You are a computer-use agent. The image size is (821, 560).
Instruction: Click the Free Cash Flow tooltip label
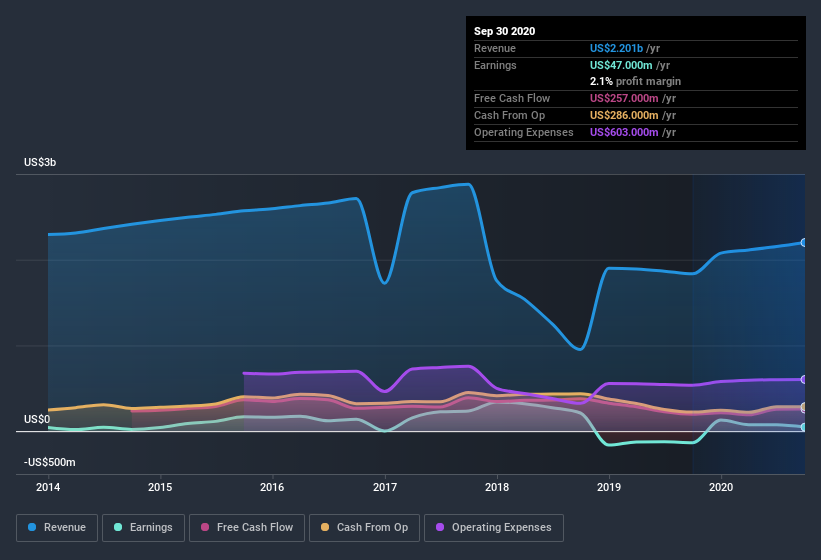(512, 98)
